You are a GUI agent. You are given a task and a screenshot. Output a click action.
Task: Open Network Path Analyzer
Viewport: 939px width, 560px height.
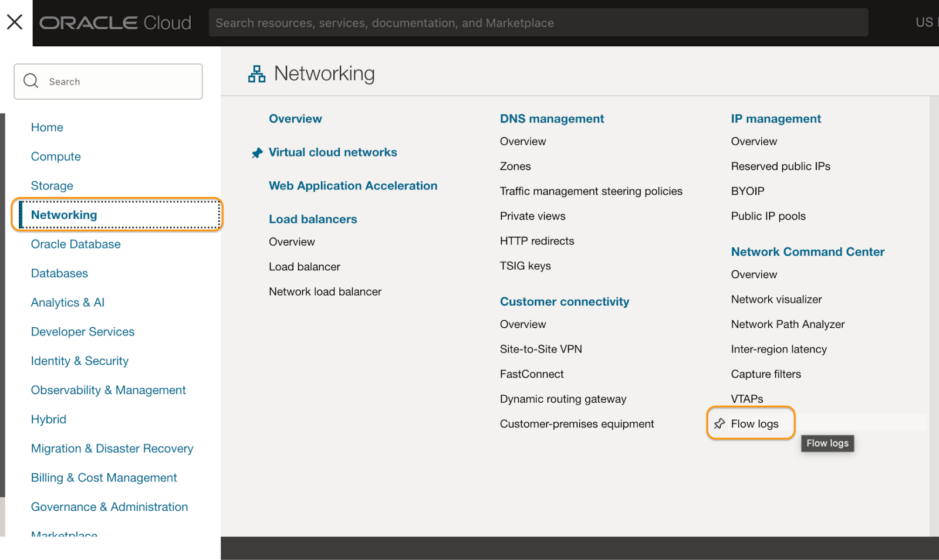788,324
